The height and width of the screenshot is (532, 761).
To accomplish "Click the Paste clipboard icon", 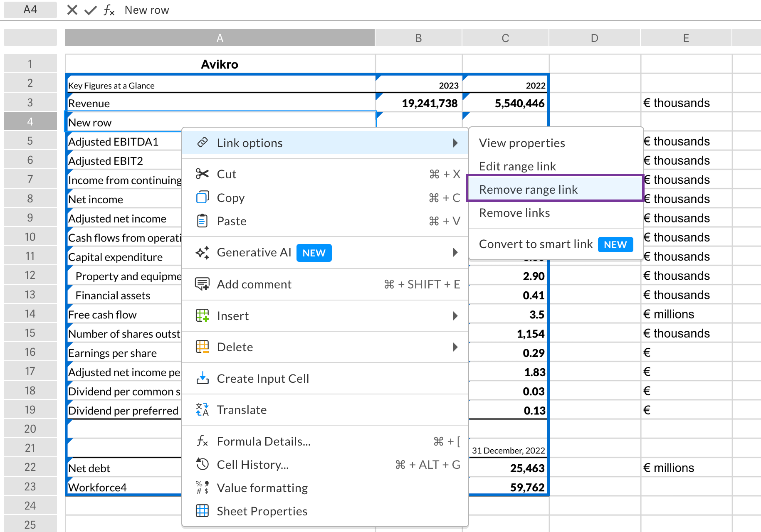I will pos(203,221).
